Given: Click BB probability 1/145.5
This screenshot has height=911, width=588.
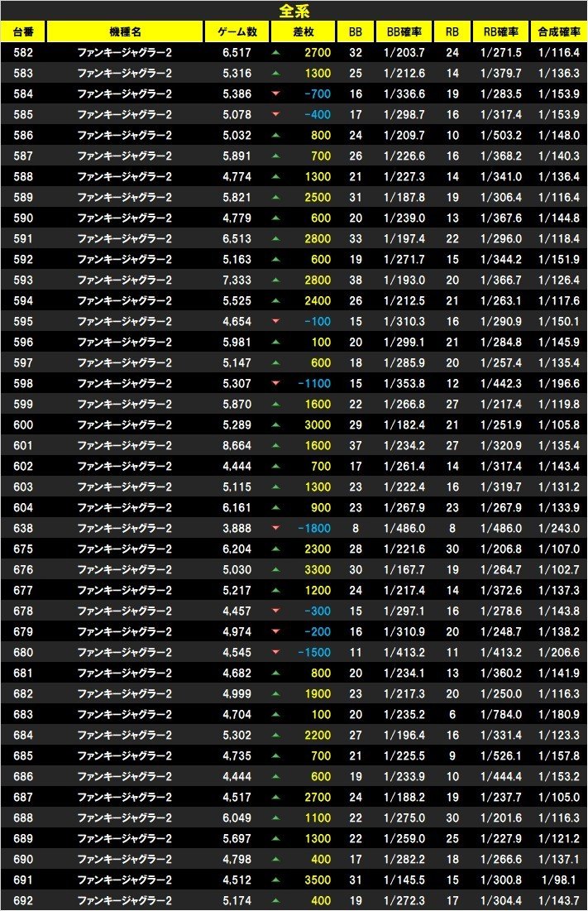Looking at the screenshot, I should [x=404, y=880].
